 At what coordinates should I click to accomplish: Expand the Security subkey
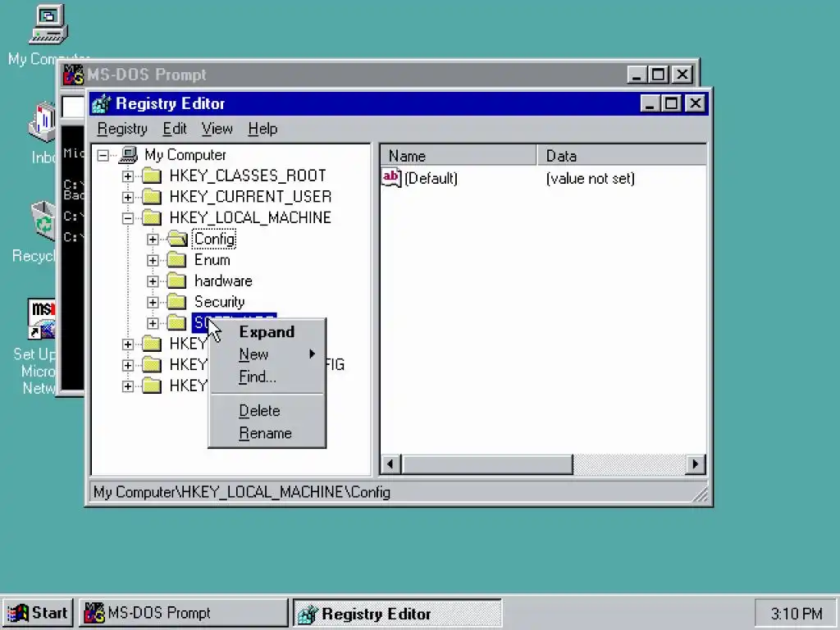click(153, 302)
